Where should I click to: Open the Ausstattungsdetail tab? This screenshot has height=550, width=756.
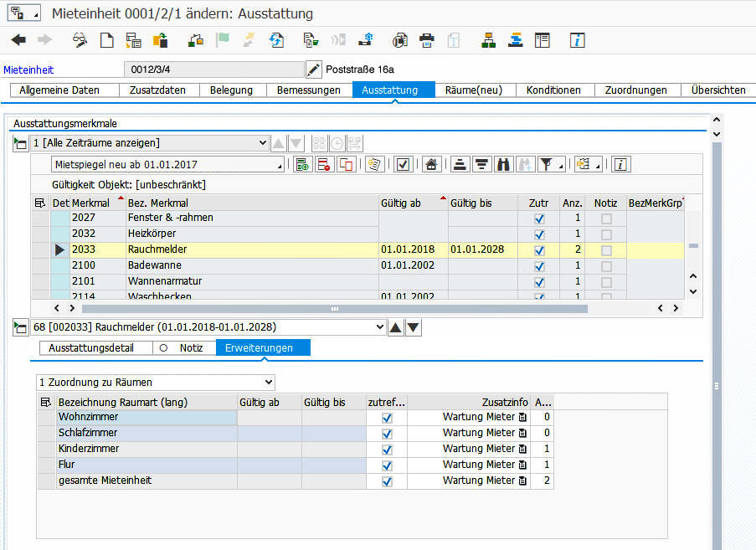point(92,347)
